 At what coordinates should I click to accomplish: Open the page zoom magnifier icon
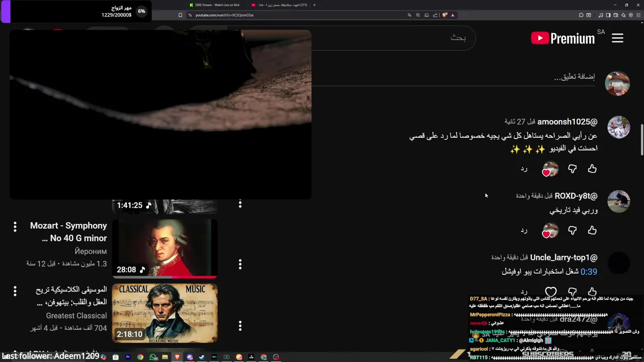pos(418,15)
